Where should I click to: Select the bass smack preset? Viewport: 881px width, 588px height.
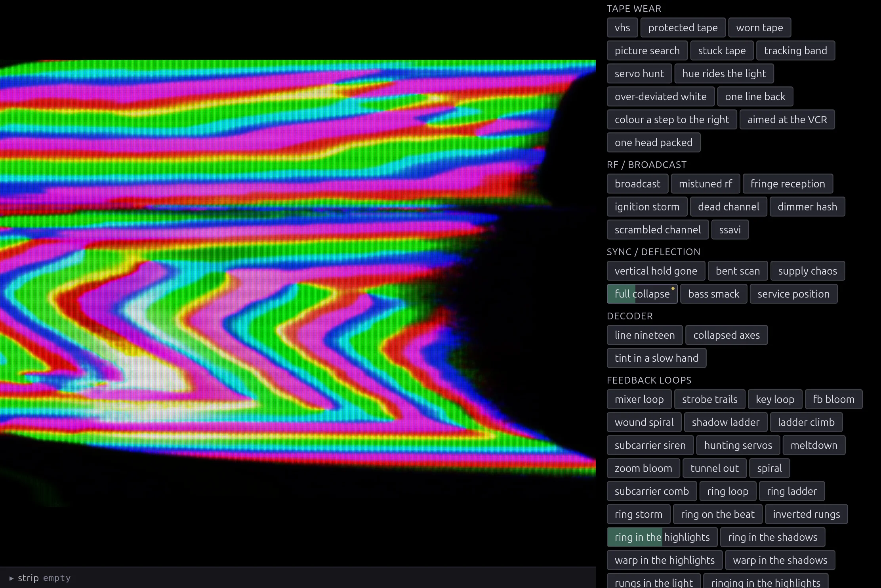[713, 294]
